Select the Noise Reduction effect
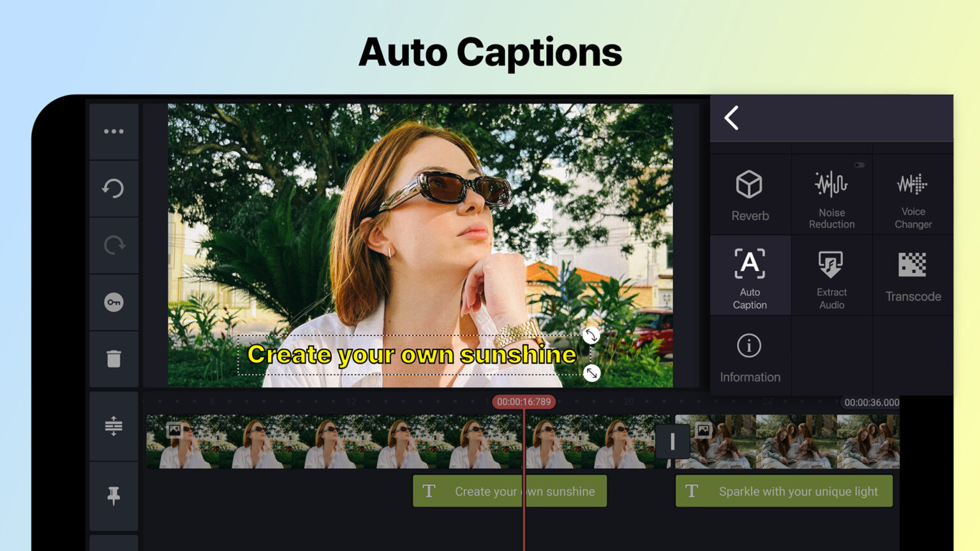Viewport: 980px width, 551px height. [832, 195]
